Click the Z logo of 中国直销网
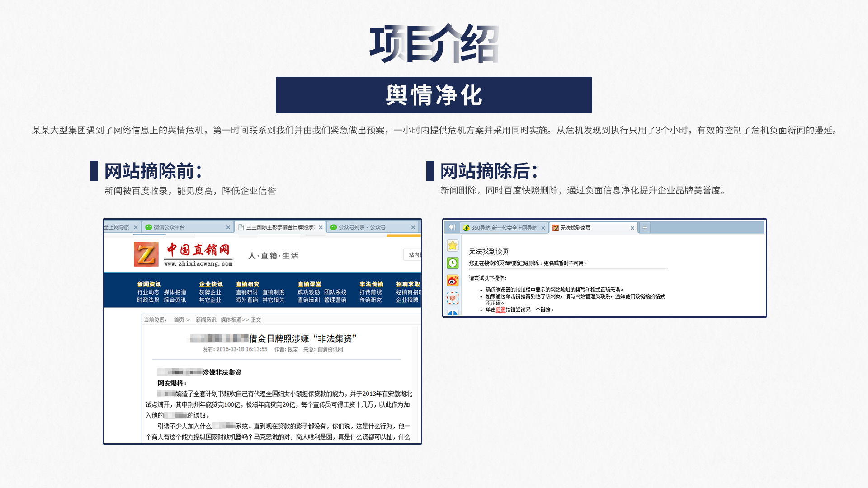Screen dimensions: 868x488 click(x=146, y=254)
